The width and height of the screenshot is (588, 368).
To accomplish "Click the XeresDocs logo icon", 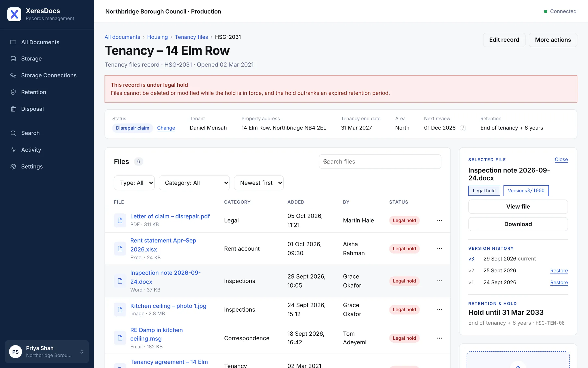I will click(14, 14).
